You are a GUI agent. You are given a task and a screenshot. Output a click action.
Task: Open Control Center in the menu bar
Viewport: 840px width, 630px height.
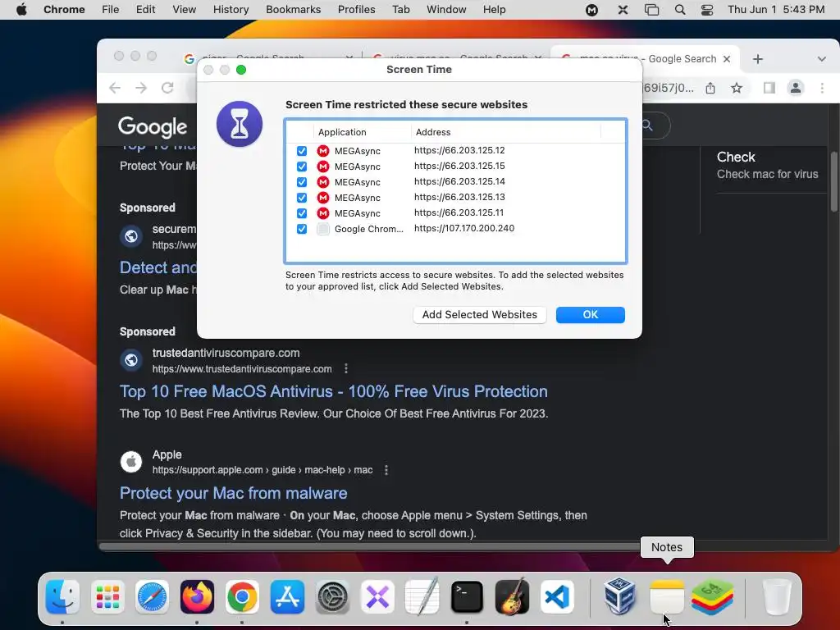pyautogui.click(x=707, y=10)
